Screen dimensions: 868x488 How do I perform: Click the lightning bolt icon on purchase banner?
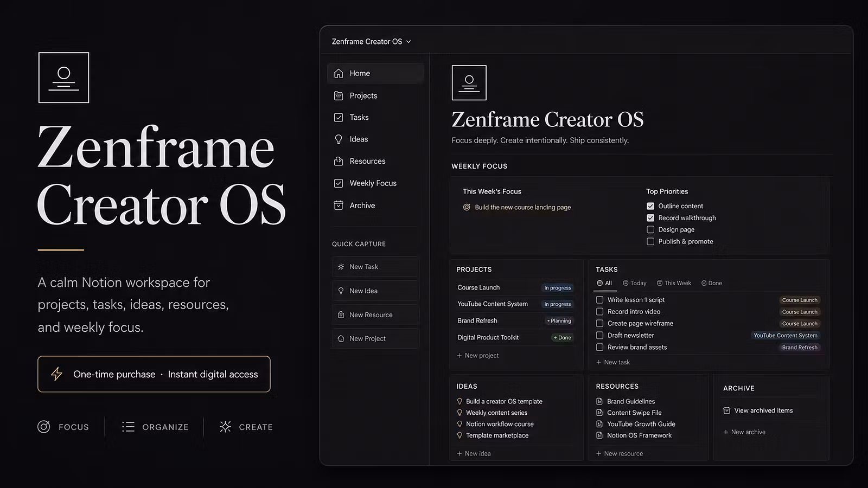coord(56,374)
